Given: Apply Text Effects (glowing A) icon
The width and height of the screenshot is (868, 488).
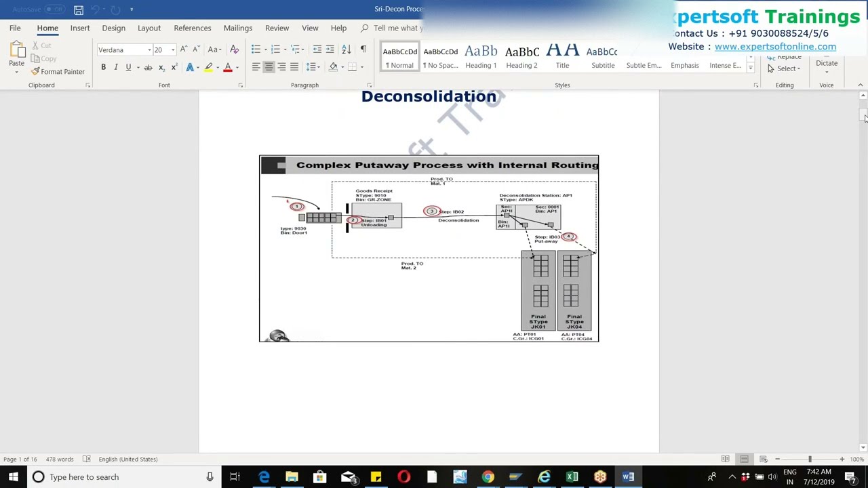Looking at the screenshot, I should point(190,67).
